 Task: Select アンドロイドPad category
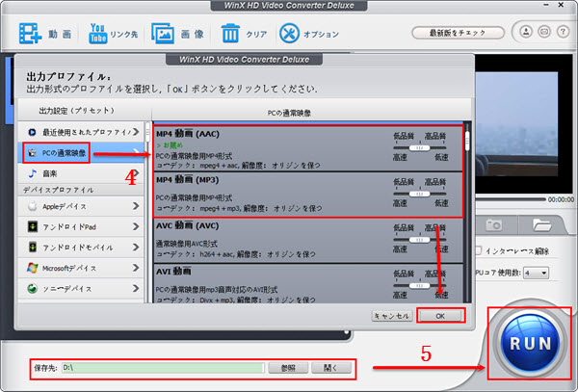[81, 226]
